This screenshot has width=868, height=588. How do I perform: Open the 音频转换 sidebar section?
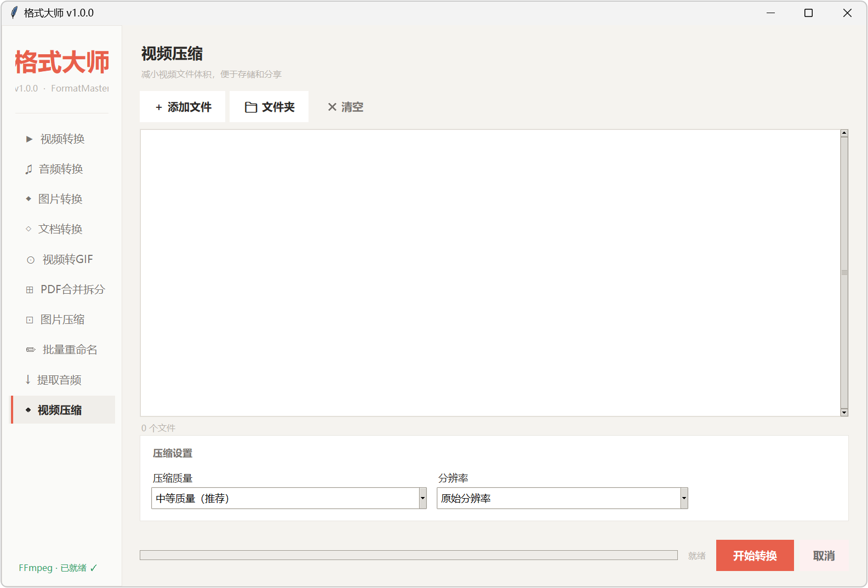click(x=63, y=169)
